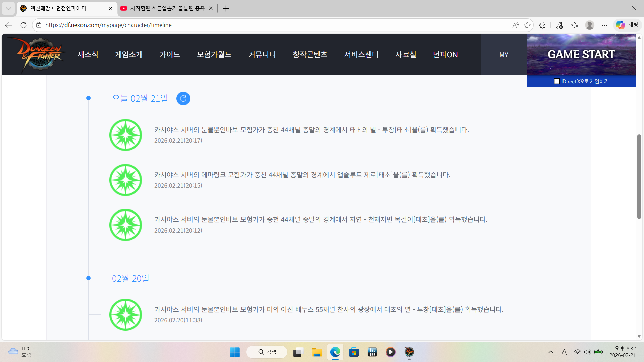
Task: Enable the DirectX9로 게임하기 checkbox
Action: [557, 81]
